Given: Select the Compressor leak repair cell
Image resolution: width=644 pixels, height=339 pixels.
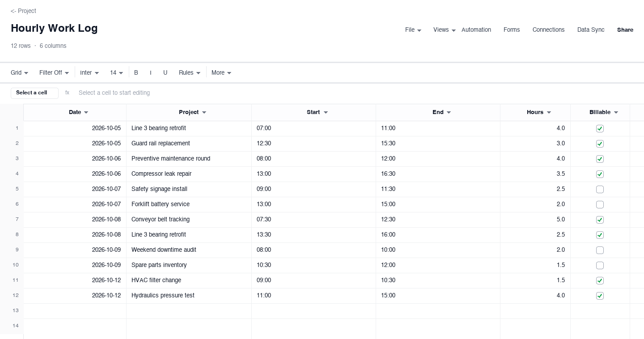Looking at the screenshot, I should (189, 174).
